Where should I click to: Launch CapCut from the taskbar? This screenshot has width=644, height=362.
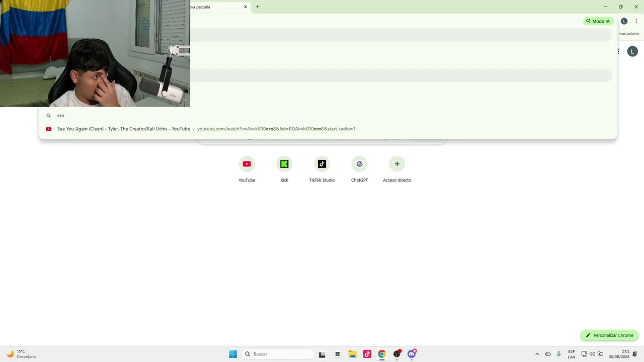click(x=338, y=354)
